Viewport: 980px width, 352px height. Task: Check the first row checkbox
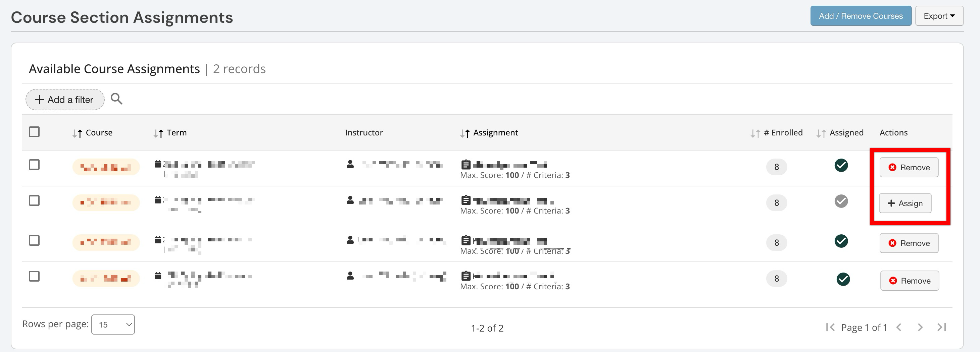point(34,165)
